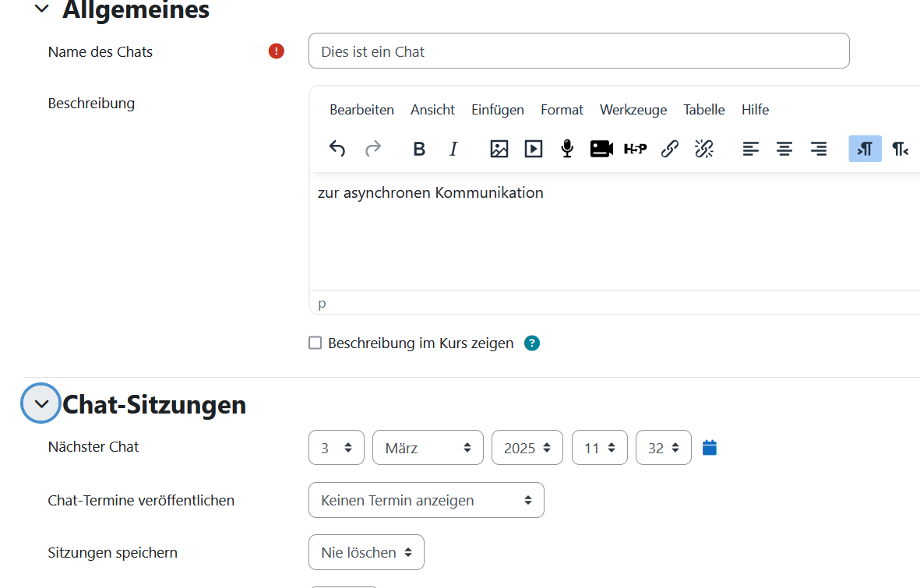This screenshot has height=588, width=920.
Task: Collapse the Chat-Sitzungen section
Action: pyautogui.click(x=42, y=403)
